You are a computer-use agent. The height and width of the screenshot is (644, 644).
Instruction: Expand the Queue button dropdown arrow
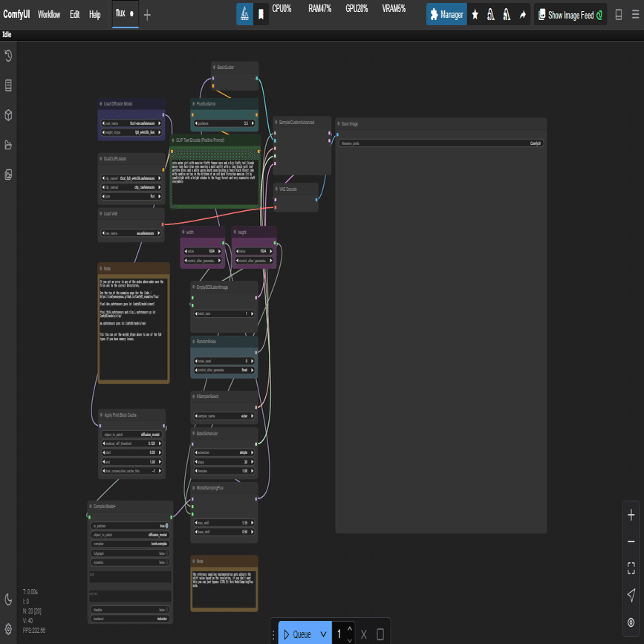(x=323, y=634)
